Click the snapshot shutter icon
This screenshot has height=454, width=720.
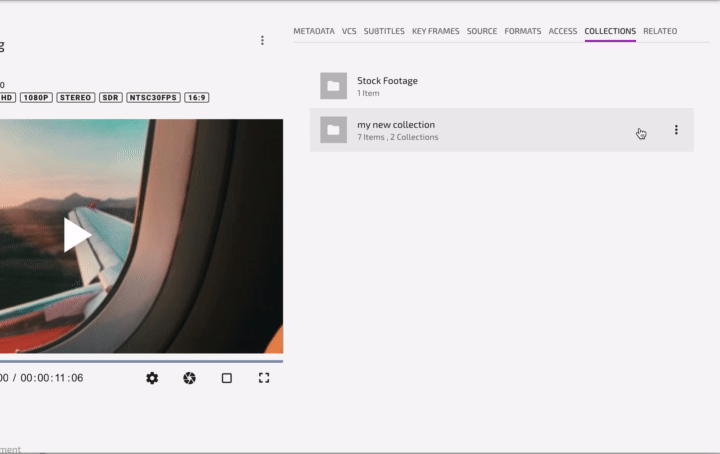pyautogui.click(x=189, y=378)
